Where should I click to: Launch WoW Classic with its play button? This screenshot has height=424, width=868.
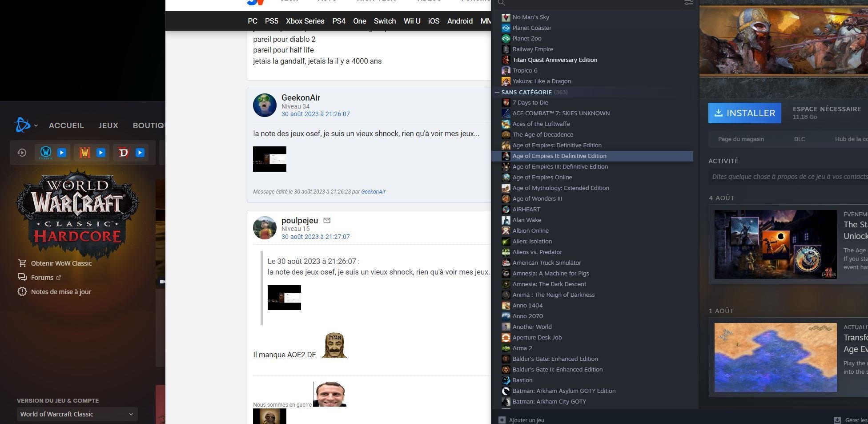tap(62, 153)
